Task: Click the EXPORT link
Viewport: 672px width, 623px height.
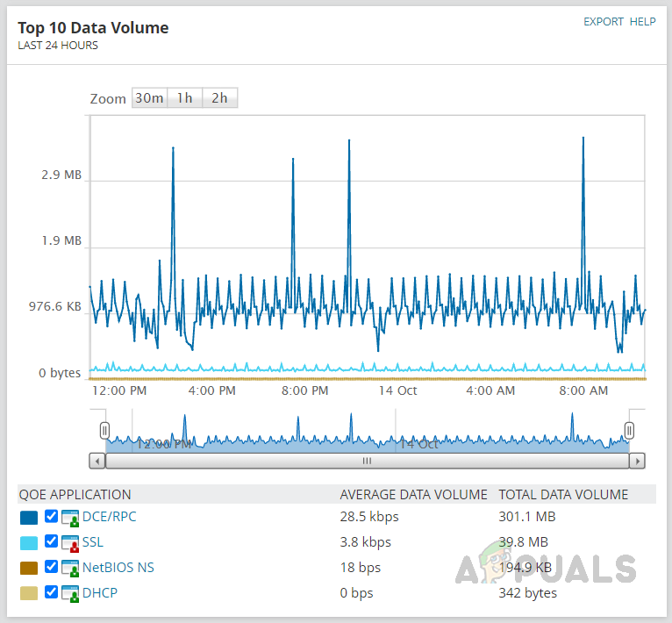Action: 604,22
